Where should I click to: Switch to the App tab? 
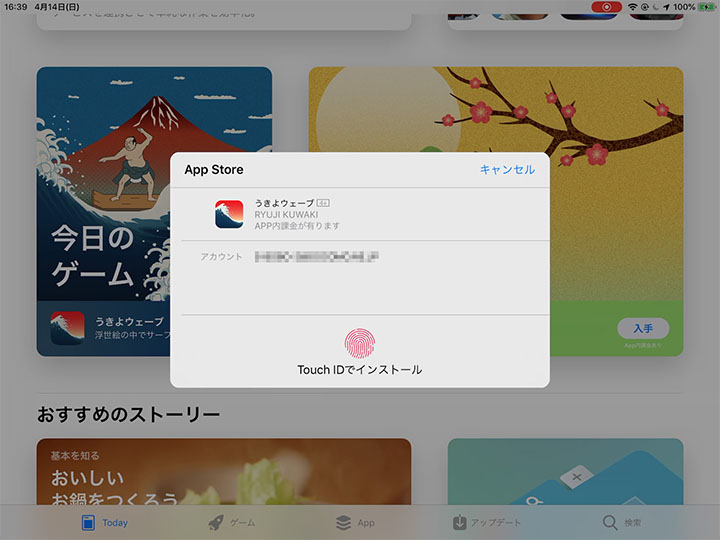click(355, 523)
